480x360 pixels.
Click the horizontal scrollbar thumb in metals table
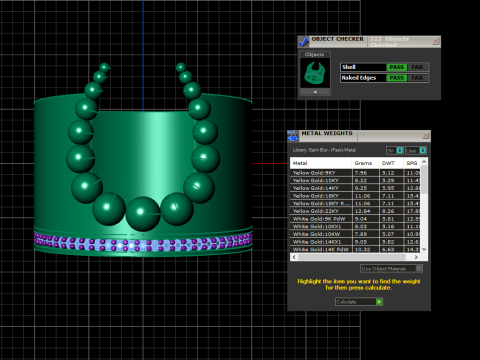(x=352, y=257)
